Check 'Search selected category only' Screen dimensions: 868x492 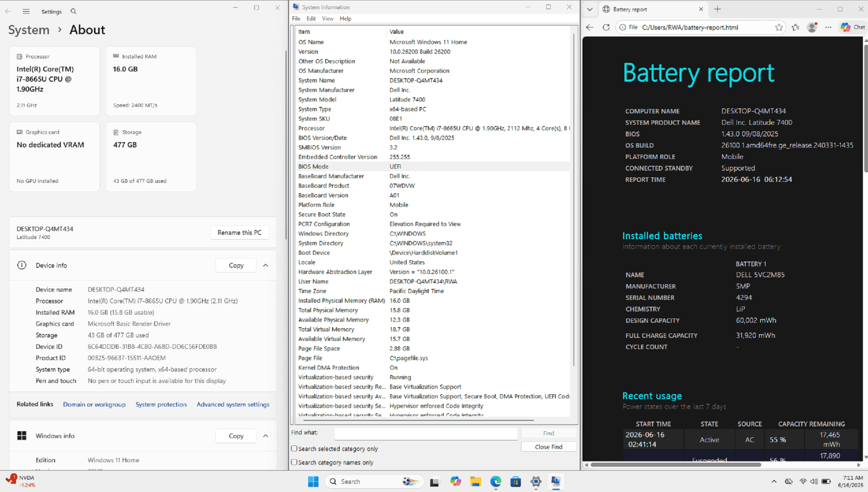[x=294, y=449]
